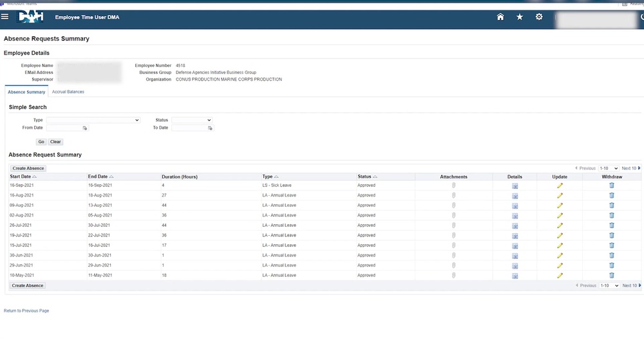Edit the 09-Aug-2021 absence with pencil icon
The width and height of the screenshot is (644, 362).
coord(560,205)
